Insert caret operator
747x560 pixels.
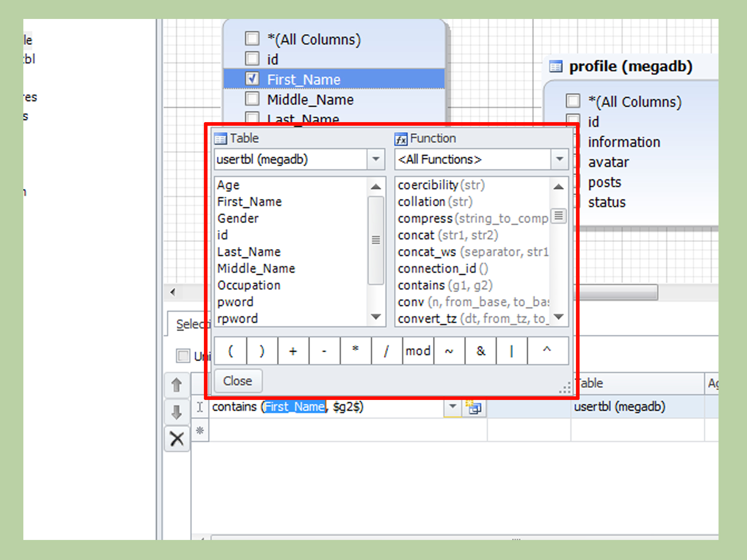[x=547, y=351]
